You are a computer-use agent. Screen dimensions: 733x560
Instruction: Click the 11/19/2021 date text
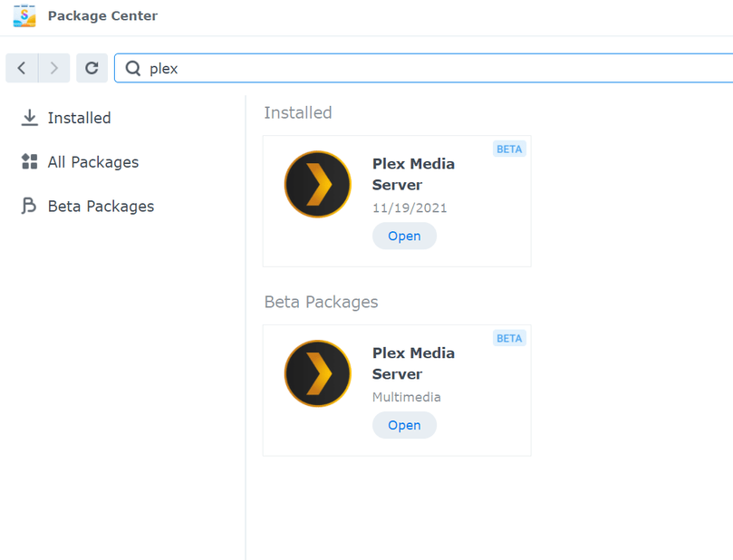(410, 208)
